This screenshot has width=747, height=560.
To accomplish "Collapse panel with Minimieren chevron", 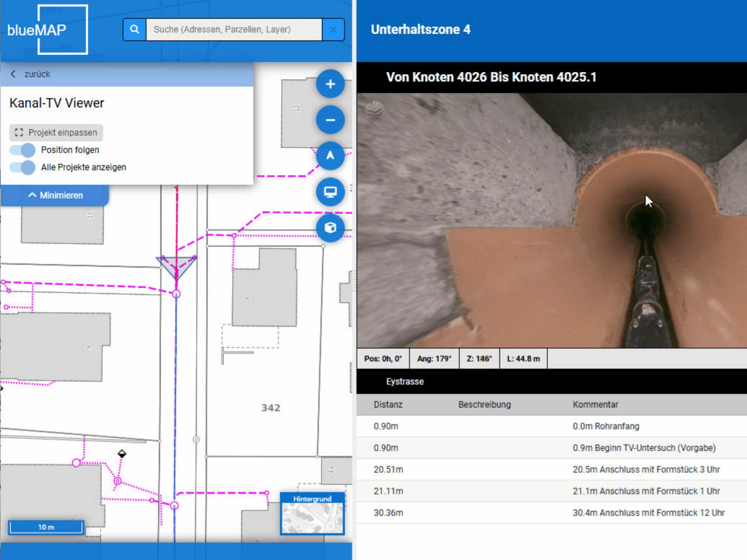I will click(32, 195).
